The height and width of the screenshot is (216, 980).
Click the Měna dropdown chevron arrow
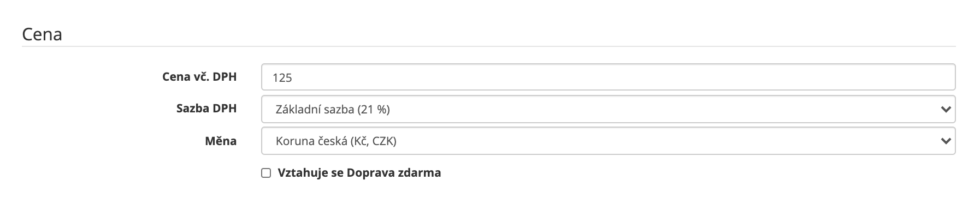click(x=946, y=141)
